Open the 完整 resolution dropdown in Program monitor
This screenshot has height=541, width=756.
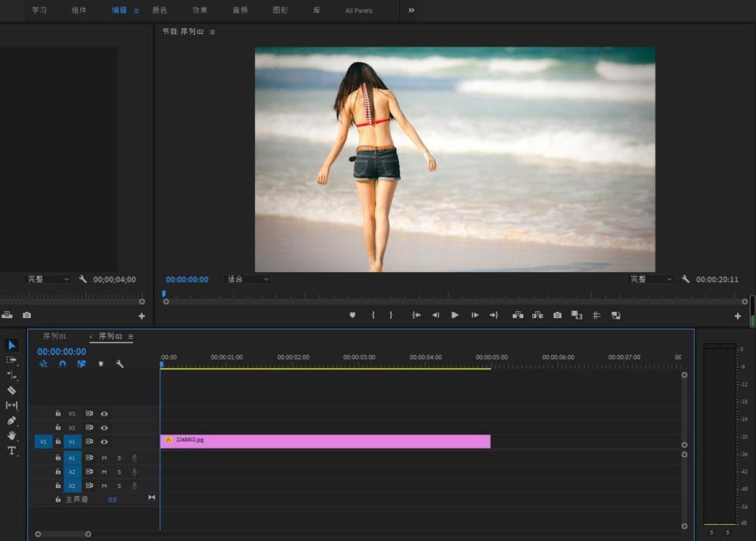pos(650,280)
